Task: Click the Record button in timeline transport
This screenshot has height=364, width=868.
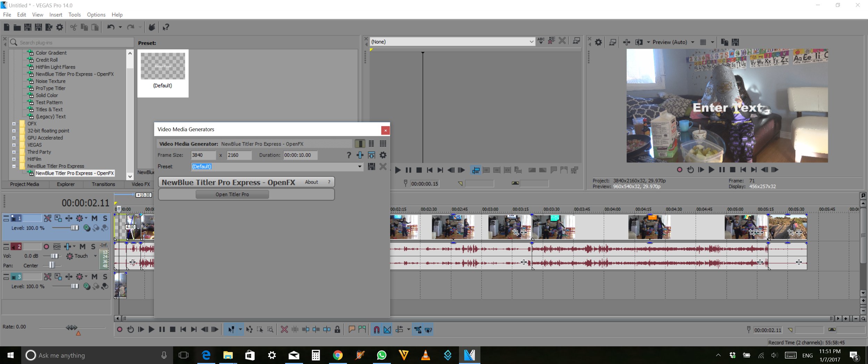Action: click(119, 329)
